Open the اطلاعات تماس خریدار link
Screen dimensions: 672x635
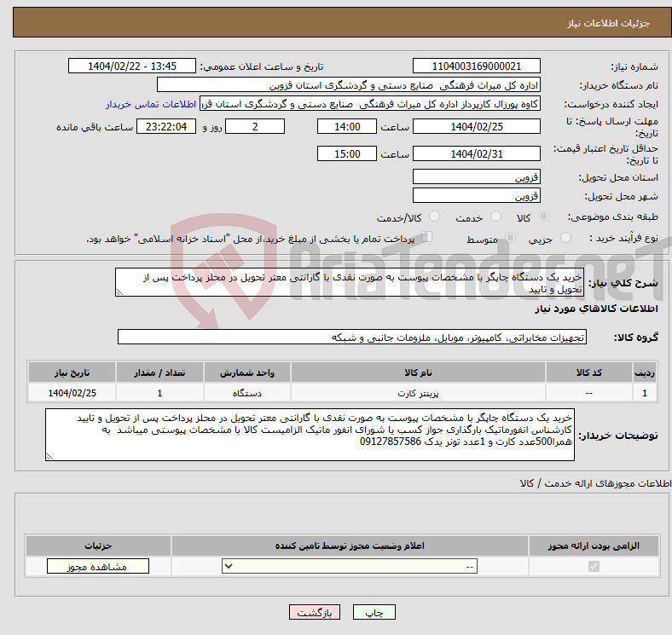151,104
